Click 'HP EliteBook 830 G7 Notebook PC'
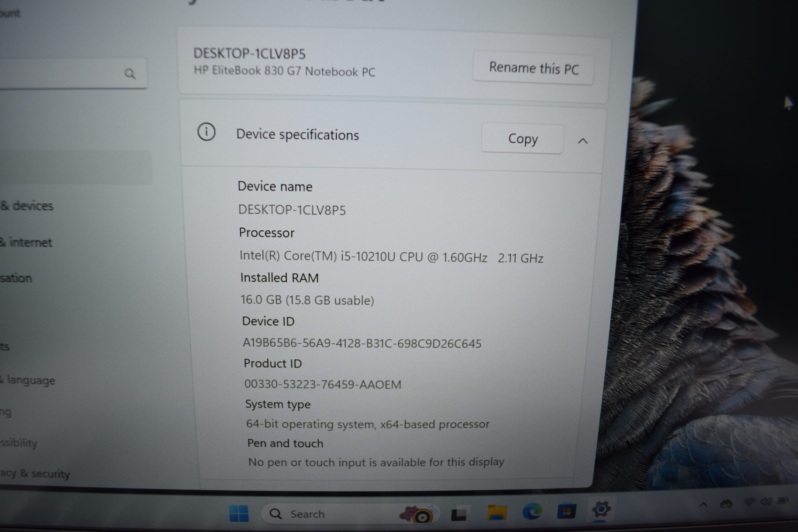This screenshot has height=532, width=798. coord(284,71)
